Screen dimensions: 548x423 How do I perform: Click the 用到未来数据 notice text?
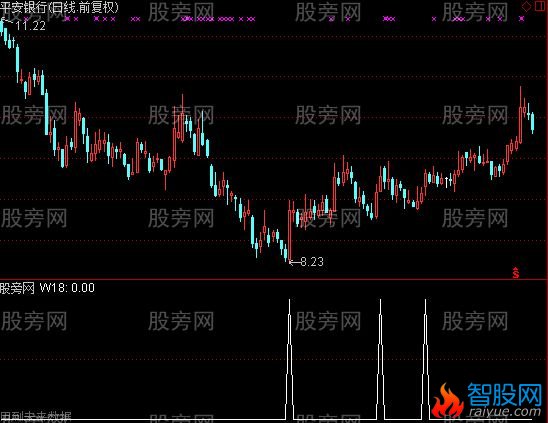coord(36,417)
